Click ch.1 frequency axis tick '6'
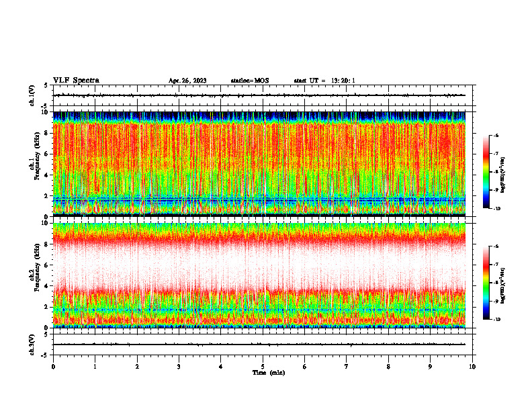This screenshot has height=411, width=532. click(x=47, y=154)
